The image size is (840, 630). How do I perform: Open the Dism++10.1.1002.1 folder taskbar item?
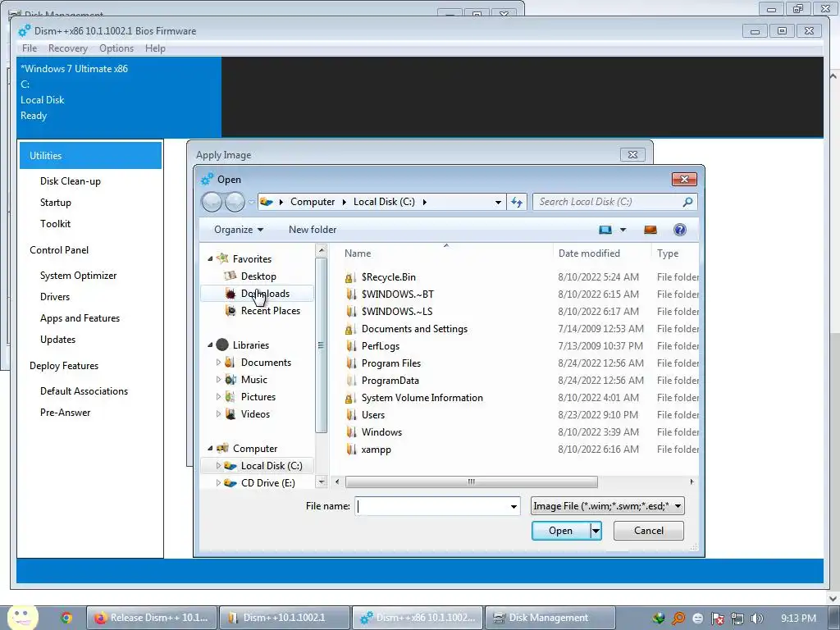coord(285,618)
